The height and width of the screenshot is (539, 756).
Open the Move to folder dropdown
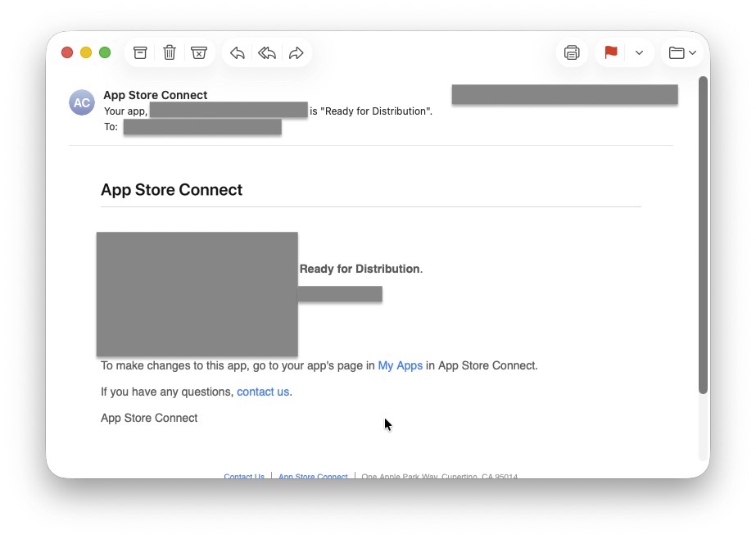(x=681, y=52)
